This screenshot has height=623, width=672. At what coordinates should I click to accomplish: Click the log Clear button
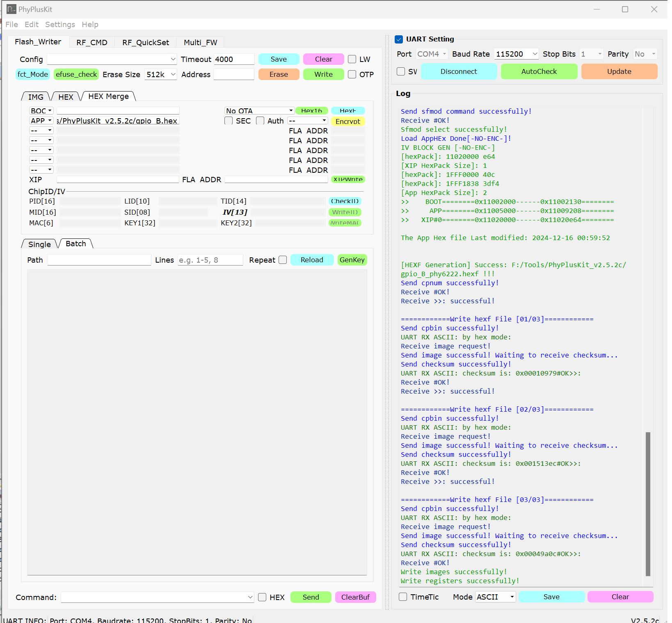(620, 597)
